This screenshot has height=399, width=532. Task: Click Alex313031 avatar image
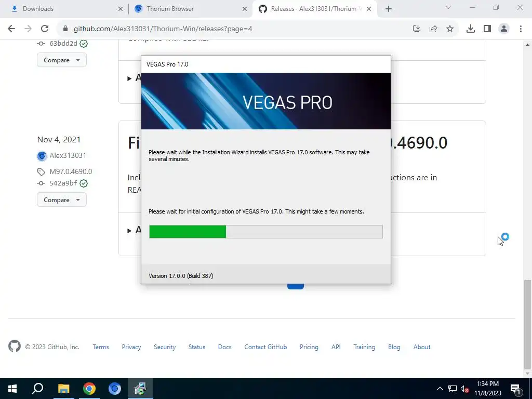(42, 156)
